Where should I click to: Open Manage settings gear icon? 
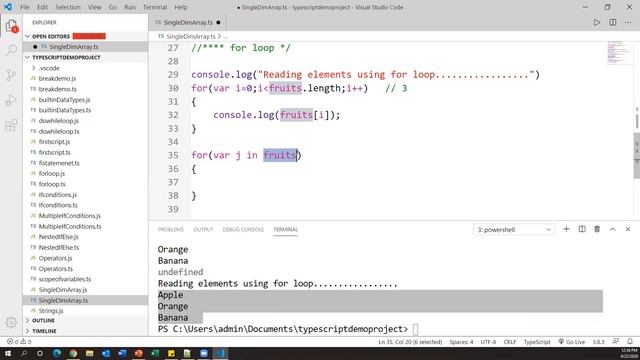coord(11,322)
